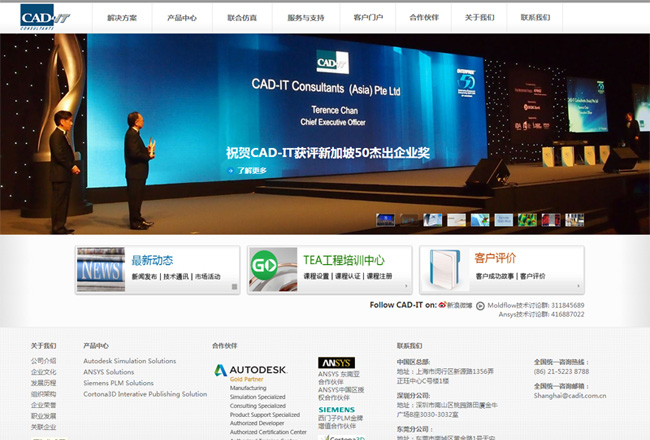This screenshot has width=650, height=440.
Task: Open Cortona3D Interative Publishing Solution link
Action: (145, 394)
